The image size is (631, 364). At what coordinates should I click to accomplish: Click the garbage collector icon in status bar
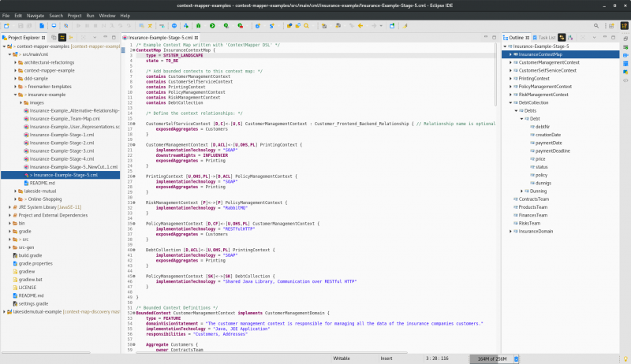[516, 358]
